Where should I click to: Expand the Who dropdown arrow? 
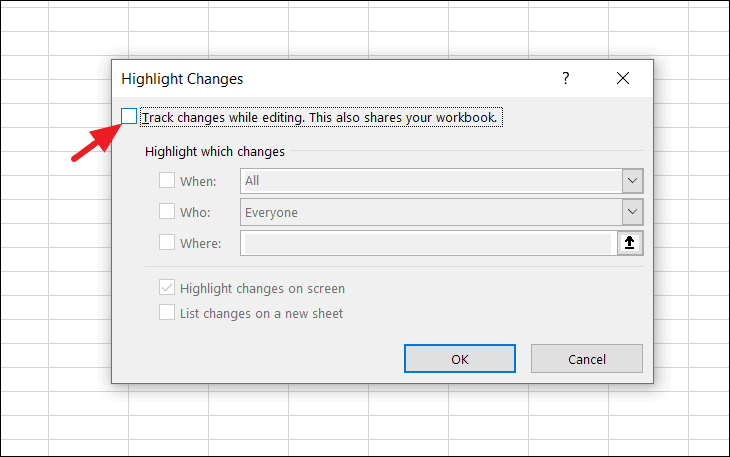pos(632,212)
